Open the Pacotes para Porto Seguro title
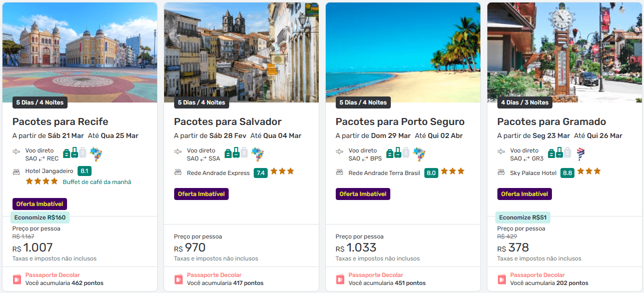 (x=400, y=121)
